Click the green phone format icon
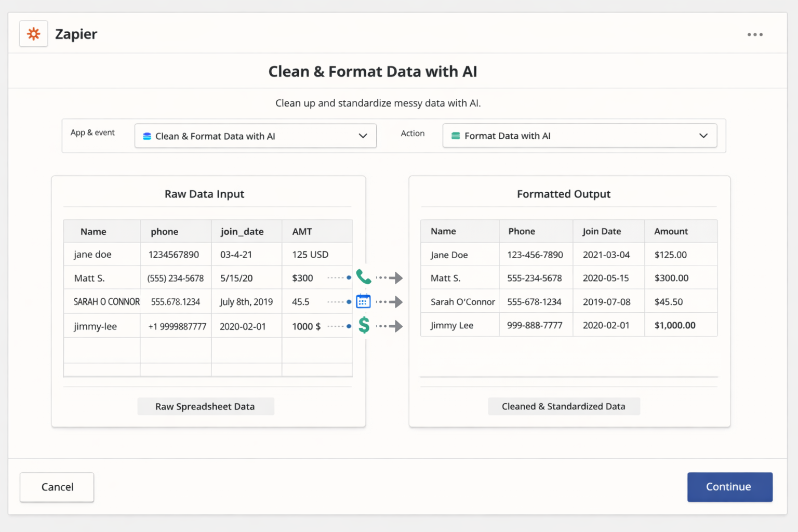The image size is (798, 532). pyautogui.click(x=364, y=277)
